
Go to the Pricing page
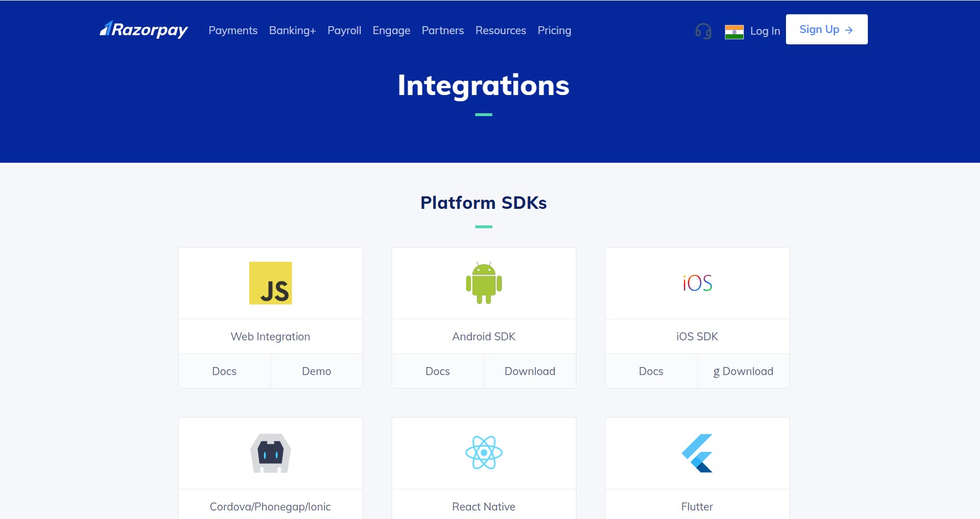pos(554,31)
